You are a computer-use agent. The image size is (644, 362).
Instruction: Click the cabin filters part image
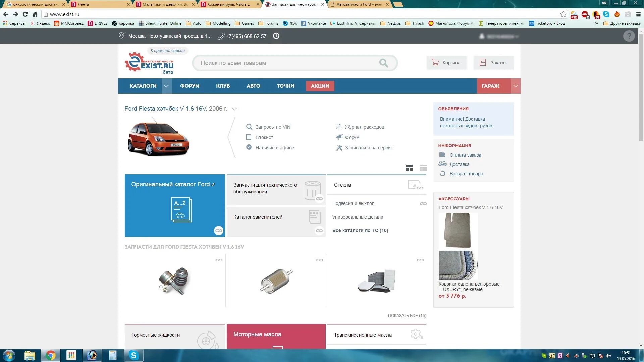point(376,281)
